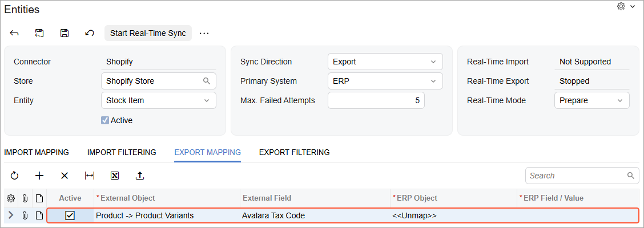The height and width of the screenshot is (228, 644).
Task: Fit grid columns to width
Action: tap(90, 176)
